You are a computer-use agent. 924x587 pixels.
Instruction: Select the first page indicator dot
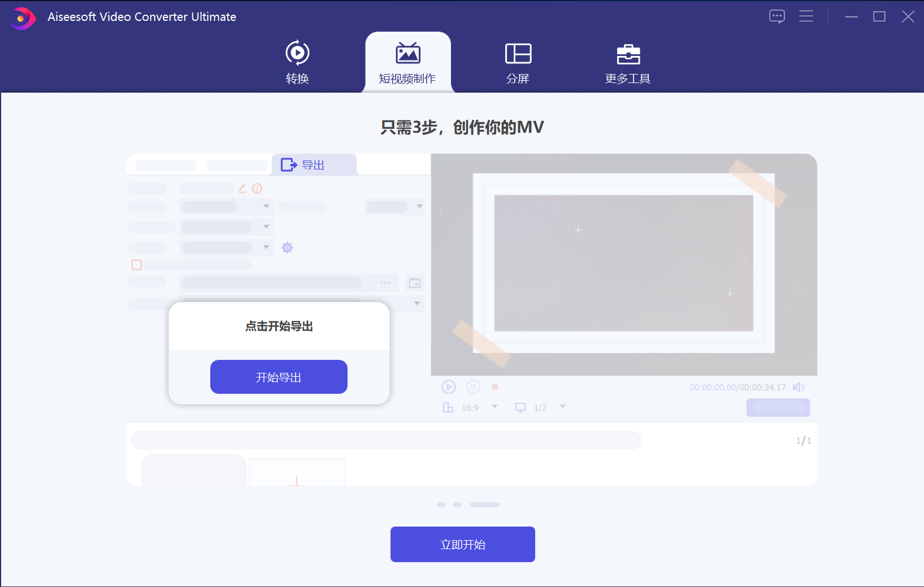click(441, 505)
